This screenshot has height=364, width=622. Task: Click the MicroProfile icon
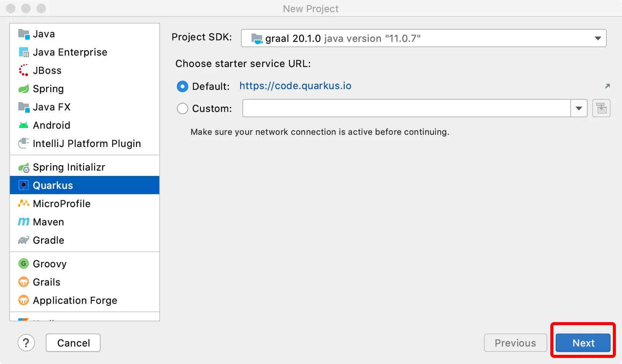point(24,204)
